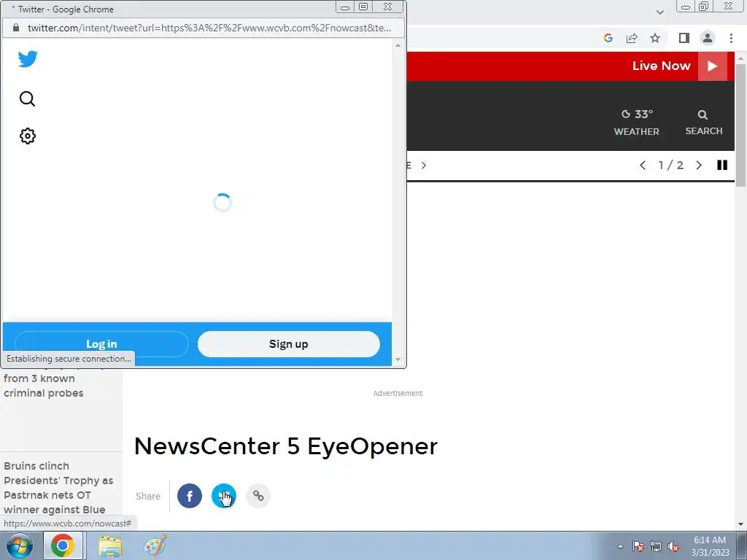Open the 33° Weather link
747x560 pixels.
click(636, 122)
